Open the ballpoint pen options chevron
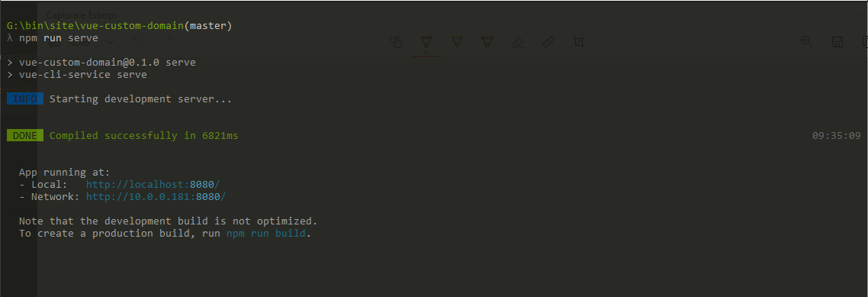Image resolution: width=868 pixels, height=297 pixels. point(426,52)
